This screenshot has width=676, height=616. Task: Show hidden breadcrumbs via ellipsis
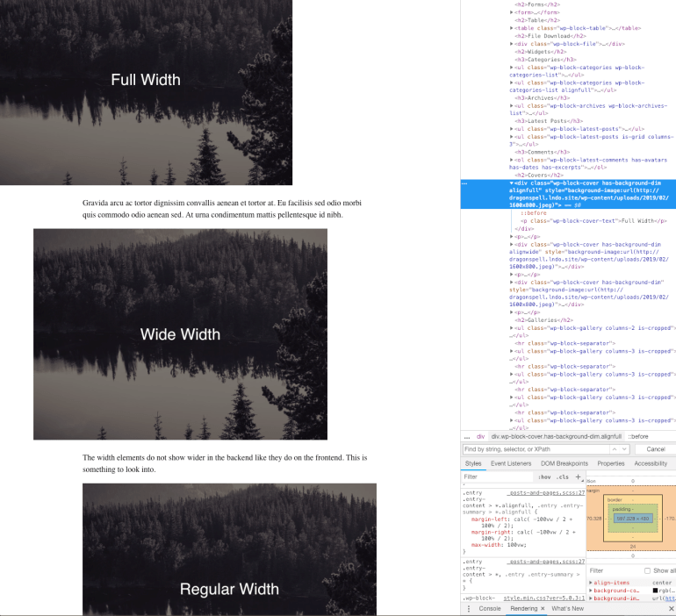coord(467,436)
